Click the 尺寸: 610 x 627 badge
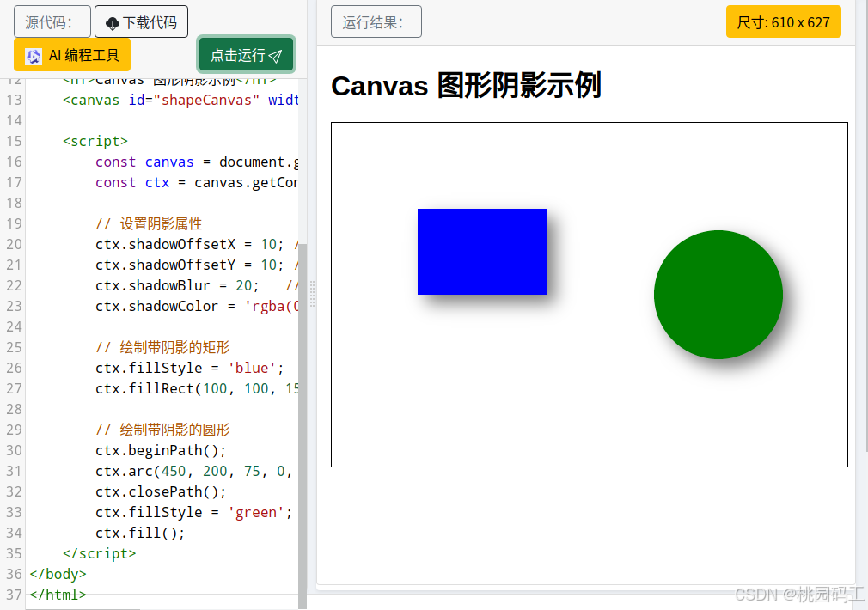The image size is (868, 610). (783, 21)
